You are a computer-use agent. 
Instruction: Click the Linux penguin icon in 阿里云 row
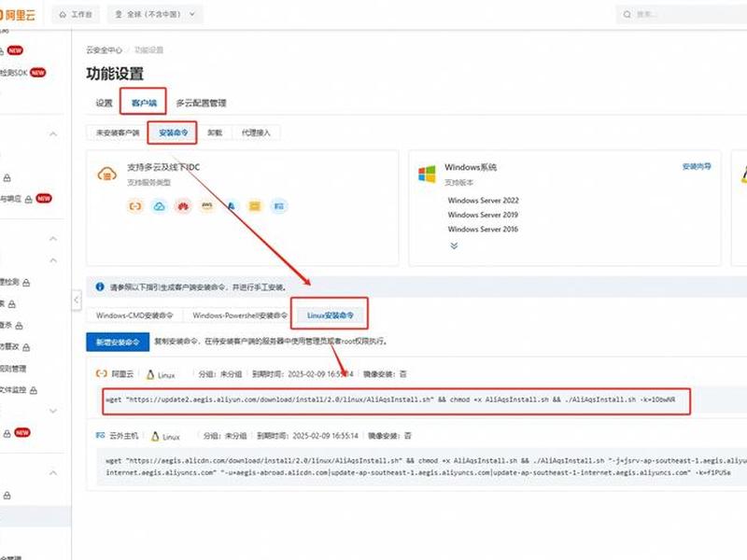(150, 375)
